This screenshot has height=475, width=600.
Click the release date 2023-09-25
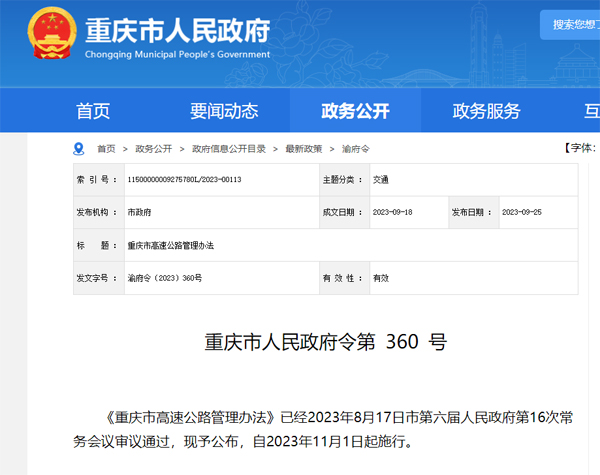(522, 213)
